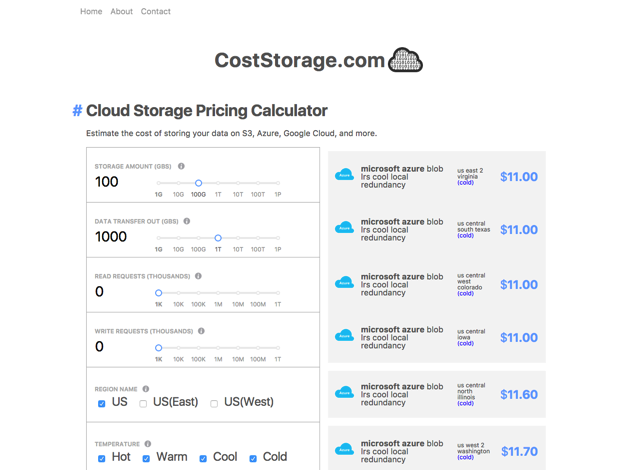Click $11.00 price for us central south texas
The width and height of the screenshot is (640, 470).
click(519, 230)
